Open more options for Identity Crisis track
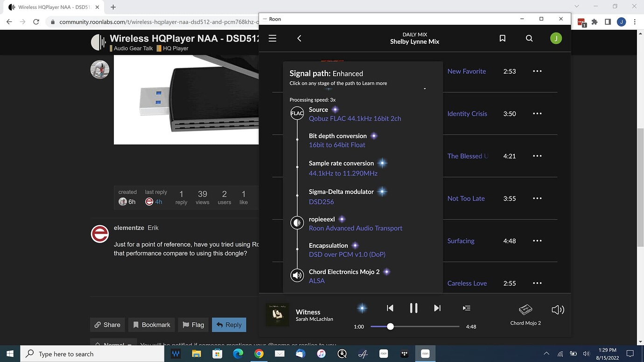Image resolution: width=644 pixels, height=362 pixels. [x=537, y=114]
